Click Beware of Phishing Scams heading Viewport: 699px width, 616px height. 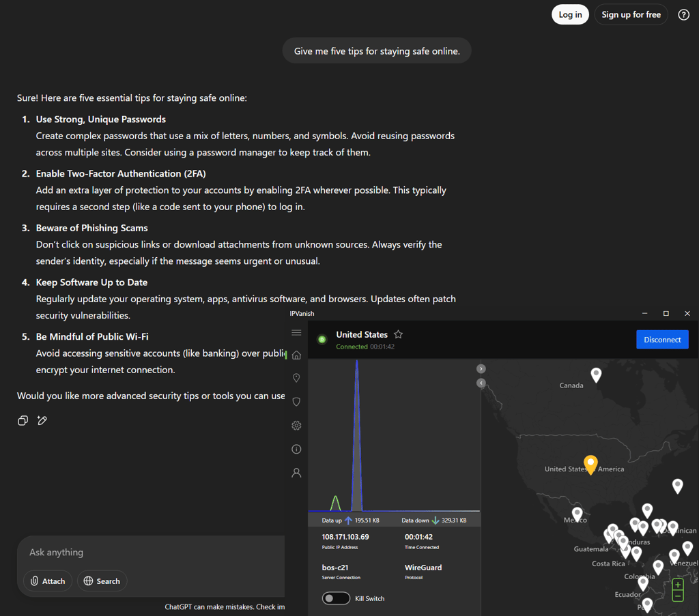point(92,228)
